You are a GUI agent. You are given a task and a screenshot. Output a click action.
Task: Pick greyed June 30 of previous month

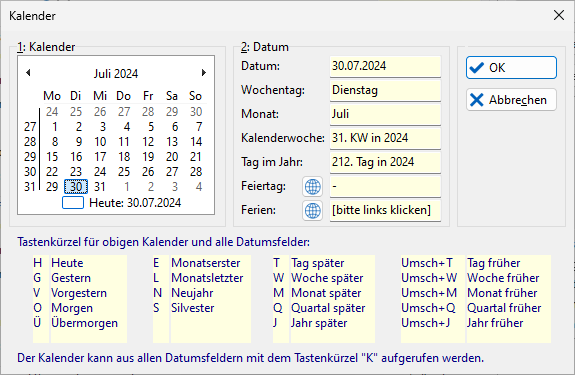[x=196, y=111]
